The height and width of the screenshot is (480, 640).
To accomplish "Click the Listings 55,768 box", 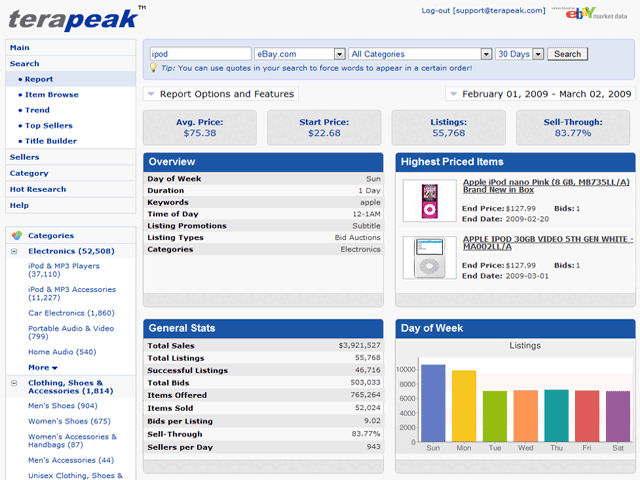I will [449, 127].
